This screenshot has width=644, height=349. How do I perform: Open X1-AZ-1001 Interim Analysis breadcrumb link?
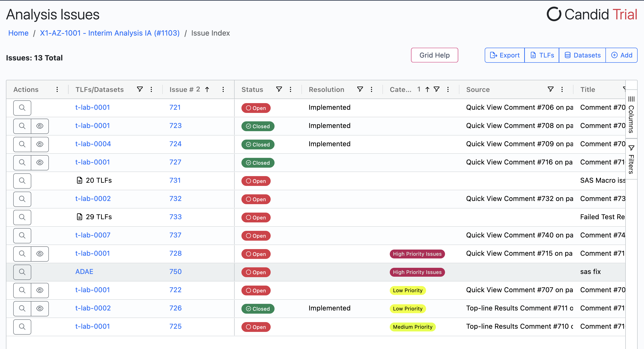(110, 33)
